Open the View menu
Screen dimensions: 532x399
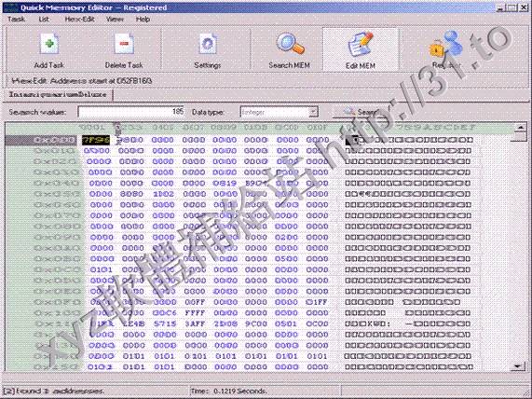(115, 19)
